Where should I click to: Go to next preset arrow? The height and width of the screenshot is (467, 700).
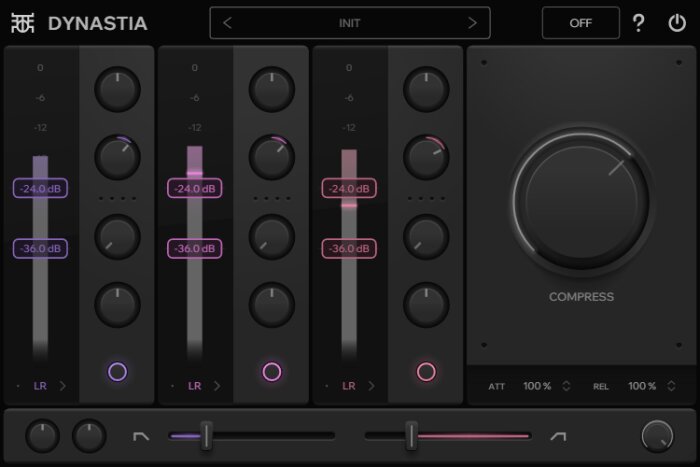point(472,23)
